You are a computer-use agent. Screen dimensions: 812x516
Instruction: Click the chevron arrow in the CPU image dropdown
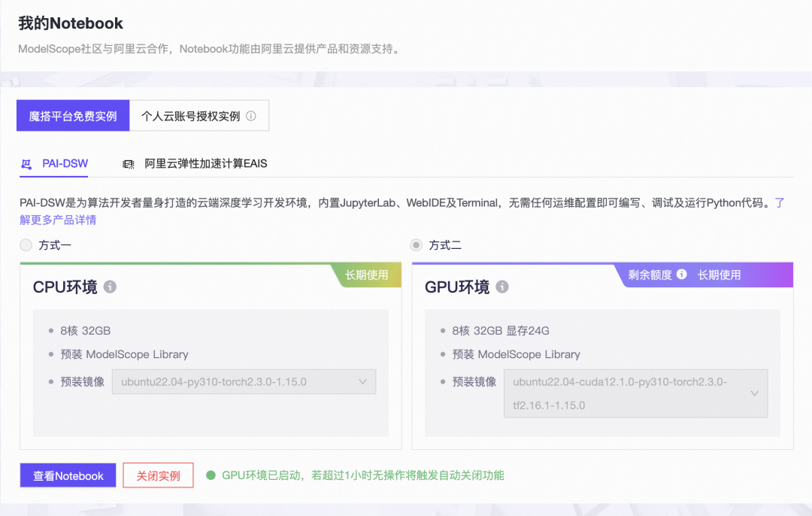click(x=362, y=382)
